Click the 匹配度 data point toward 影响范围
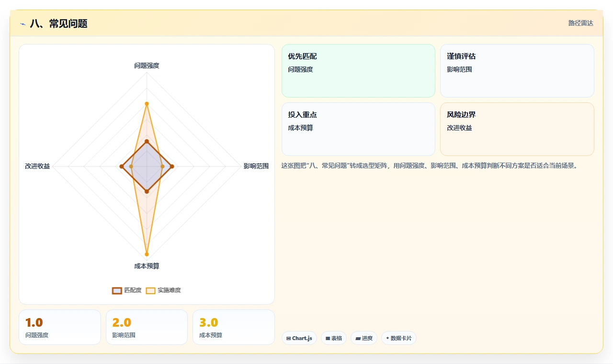 [172, 166]
